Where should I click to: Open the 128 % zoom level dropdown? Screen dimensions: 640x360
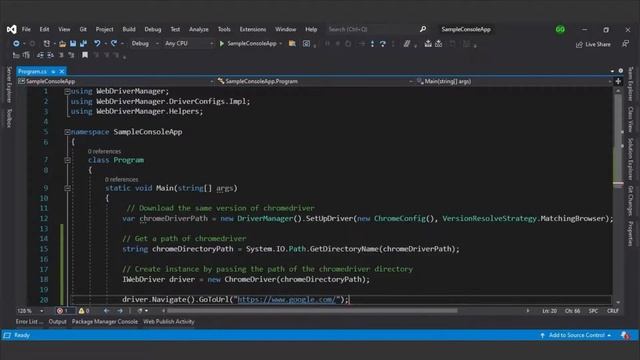(30, 311)
